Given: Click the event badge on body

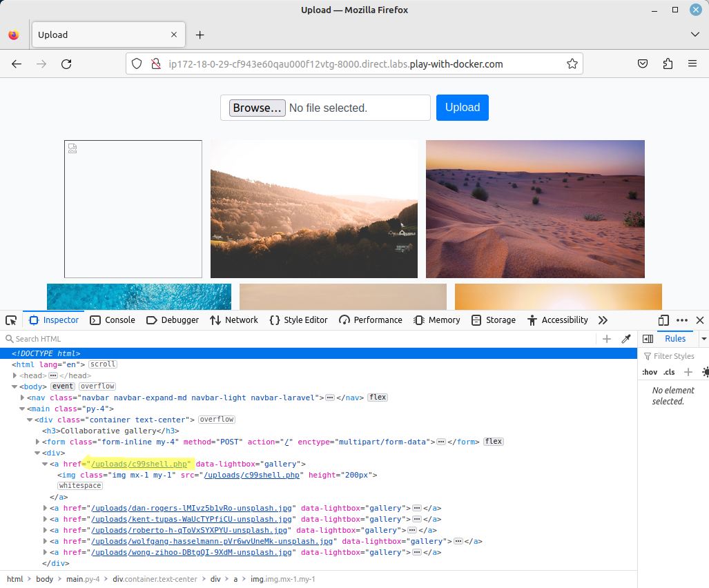Looking at the screenshot, I should (x=63, y=386).
